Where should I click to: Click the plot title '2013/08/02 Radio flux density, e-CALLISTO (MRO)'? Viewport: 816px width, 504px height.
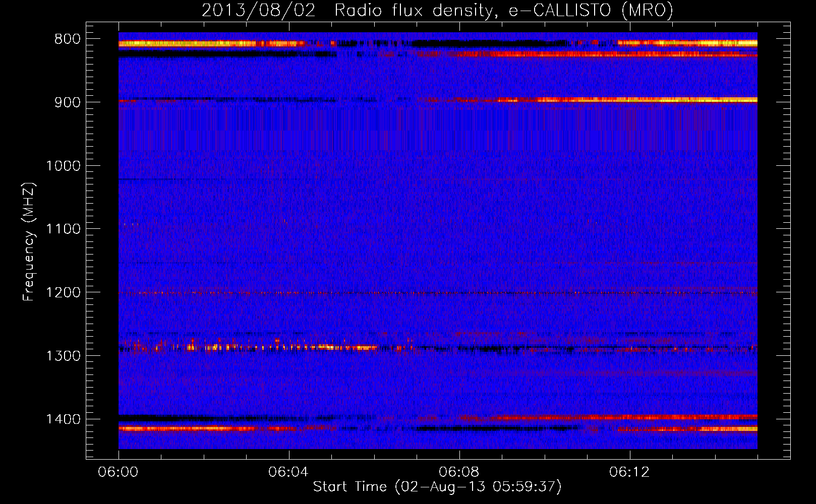point(437,10)
